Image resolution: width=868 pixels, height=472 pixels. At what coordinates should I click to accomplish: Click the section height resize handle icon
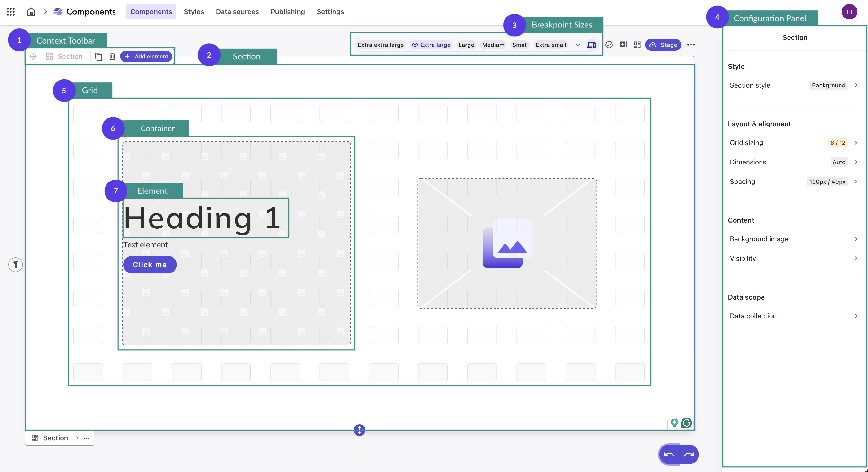[360, 430]
